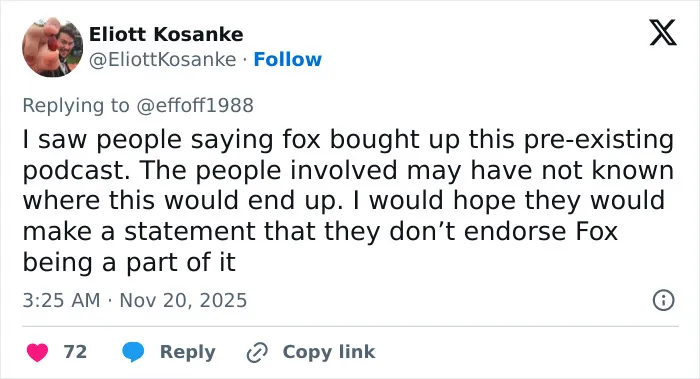Open the Eliott Kosanke display name
700x379 pixels.
[166, 34]
